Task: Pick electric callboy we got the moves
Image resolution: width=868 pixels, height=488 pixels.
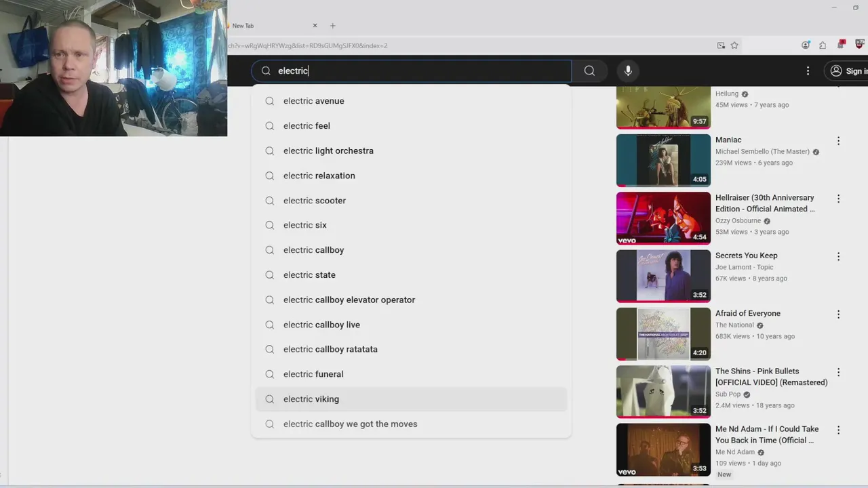Action: (x=411, y=424)
